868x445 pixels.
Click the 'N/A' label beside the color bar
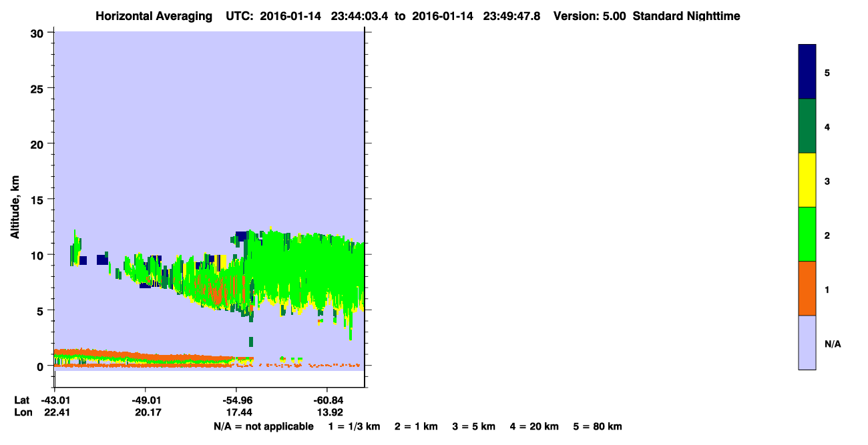[x=833, y=344]
